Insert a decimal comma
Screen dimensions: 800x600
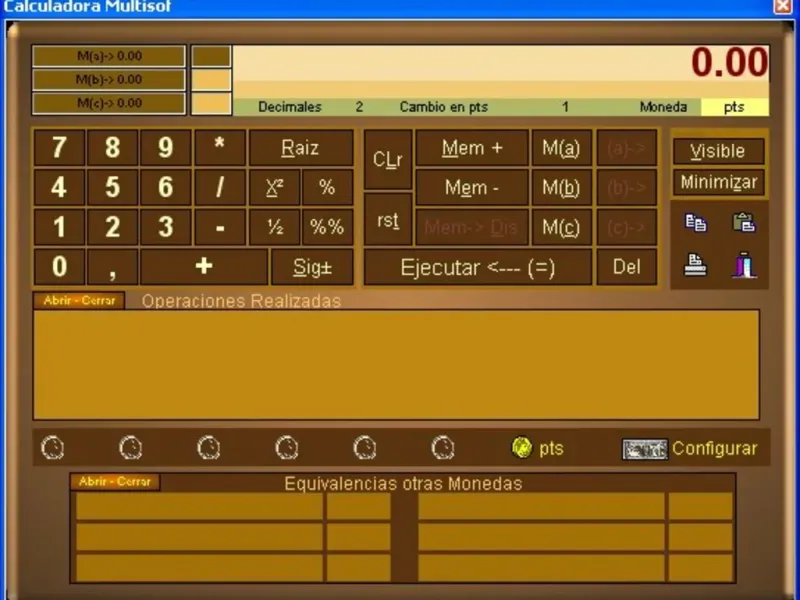[113, 266]
